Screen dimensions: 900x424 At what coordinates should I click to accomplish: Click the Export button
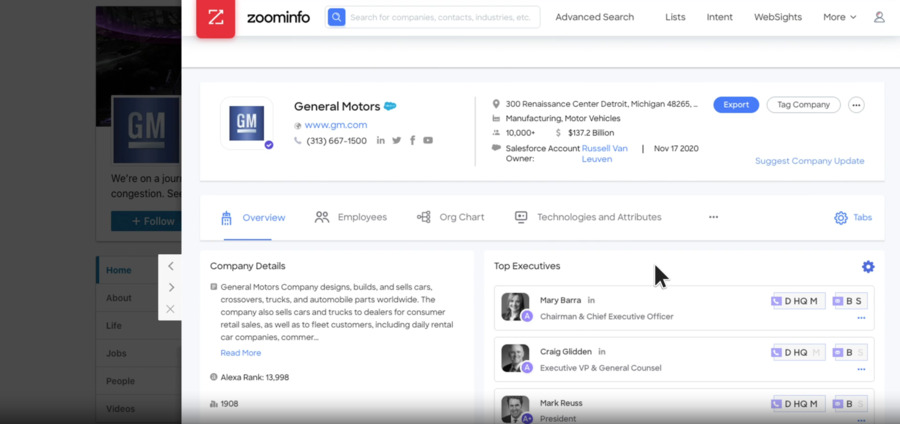click(736, 105)
